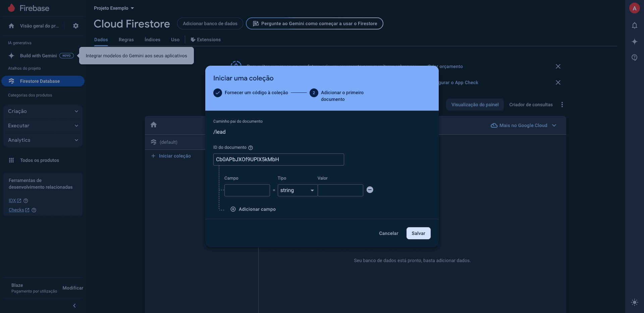Open help question mark icon in right rail
This screenshot has height=313, width=644.
(634, 58)
